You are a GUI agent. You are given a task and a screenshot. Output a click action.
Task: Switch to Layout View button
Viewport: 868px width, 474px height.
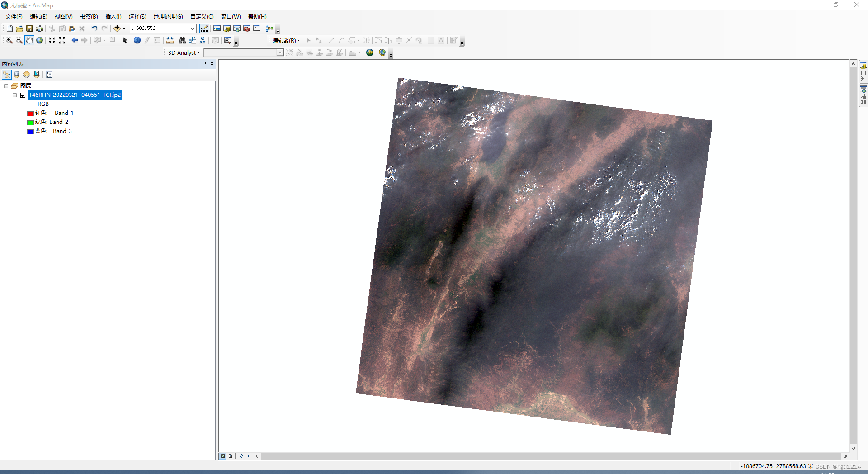pos(231,456)
